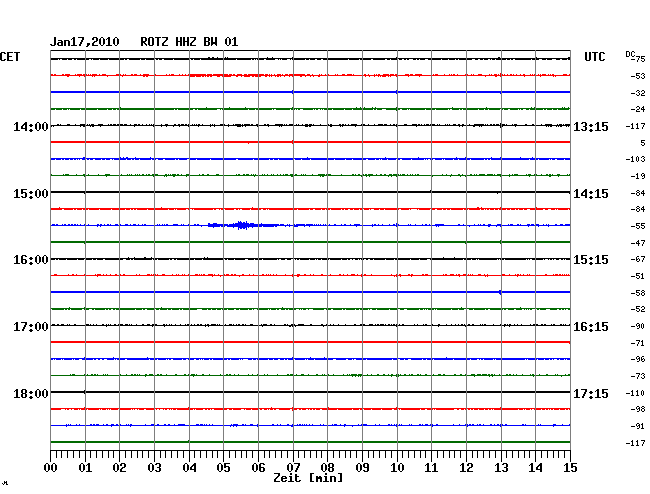This screenshot has width=650, height=494.
Task: Click the x-axis minute tick label 00
Action: point(51,468)
